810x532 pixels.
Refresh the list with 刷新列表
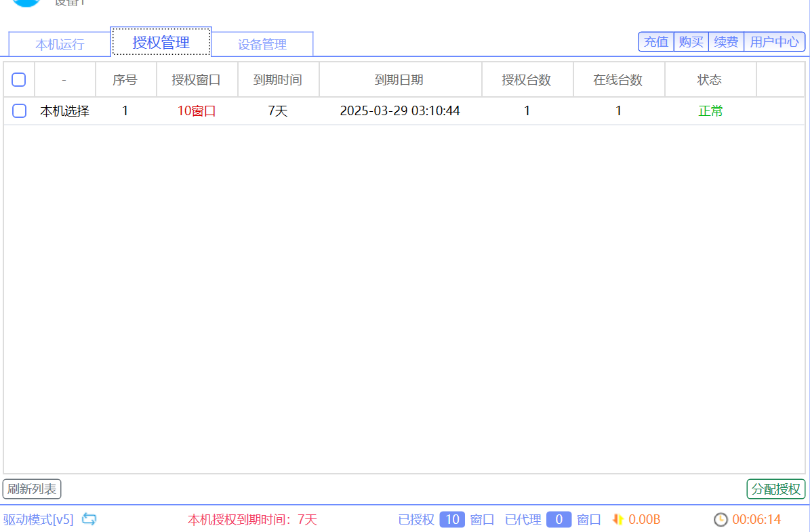pyautogui.click(x=32, y=489)
